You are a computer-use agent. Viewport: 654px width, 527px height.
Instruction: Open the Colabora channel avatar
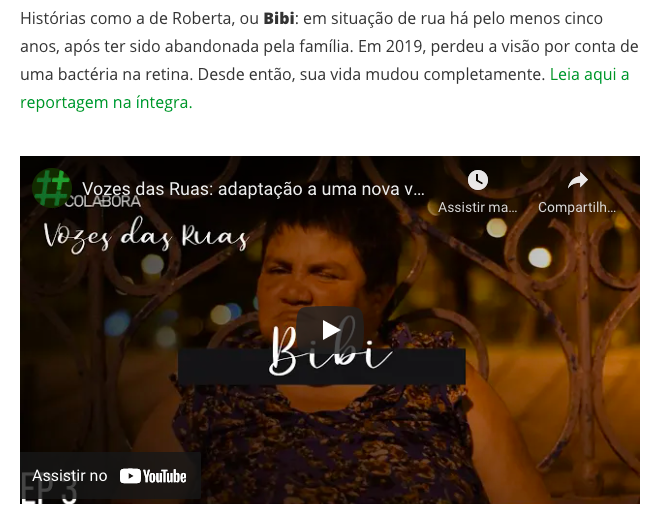pos(52,188)
